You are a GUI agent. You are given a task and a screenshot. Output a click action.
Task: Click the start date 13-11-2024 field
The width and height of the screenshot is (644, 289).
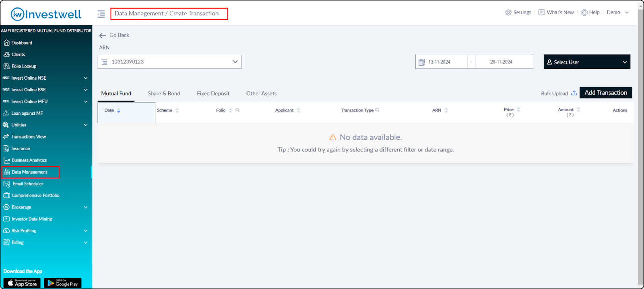440,62
